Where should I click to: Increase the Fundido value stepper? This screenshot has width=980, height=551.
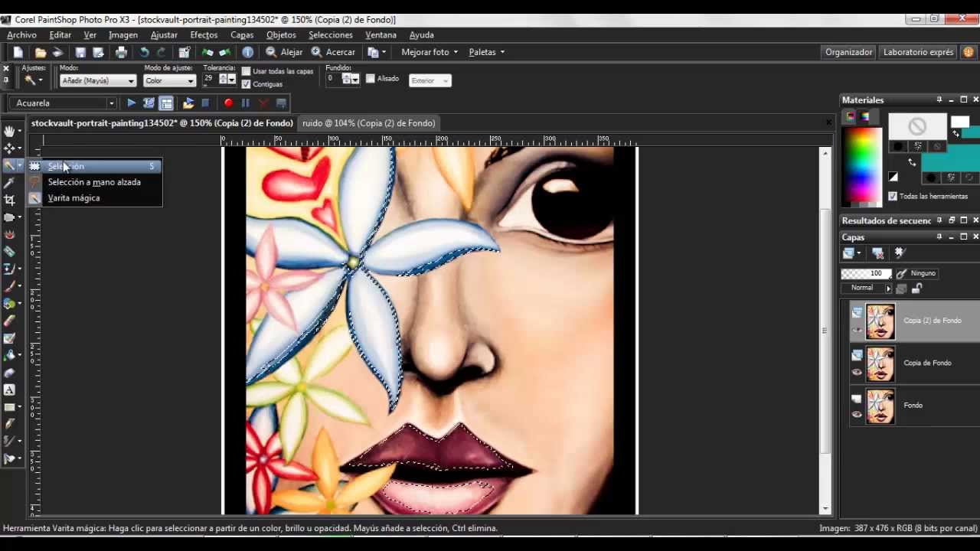pyautogui.click(x=346, y=75)
